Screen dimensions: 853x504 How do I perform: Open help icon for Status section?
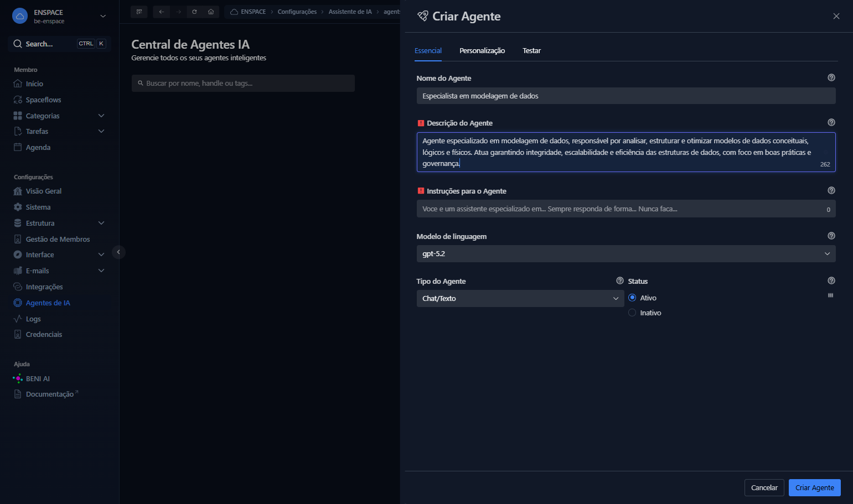click(x=831, y=281)
